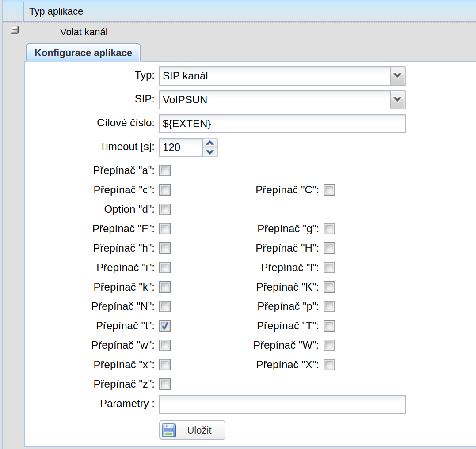Increase Timeout value with up arrow
Viewport: 476px width, 449px height.
tap(210, 143)
